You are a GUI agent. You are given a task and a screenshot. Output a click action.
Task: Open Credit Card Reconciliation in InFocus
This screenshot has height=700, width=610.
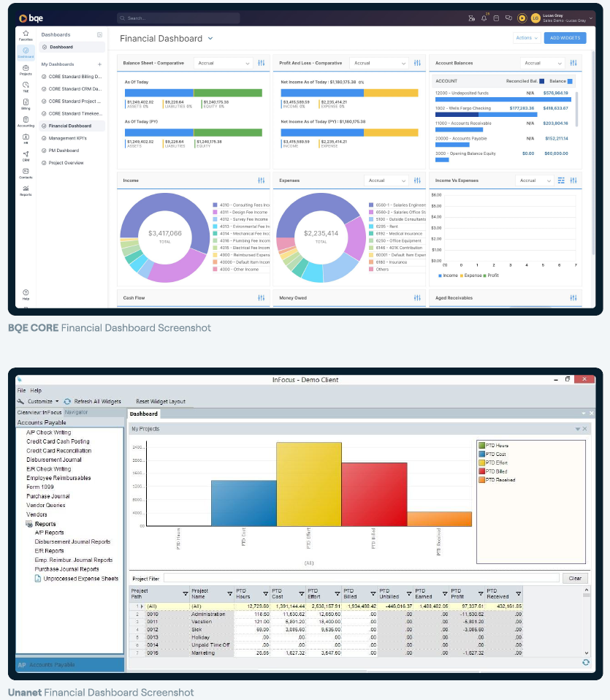point(59,451)
